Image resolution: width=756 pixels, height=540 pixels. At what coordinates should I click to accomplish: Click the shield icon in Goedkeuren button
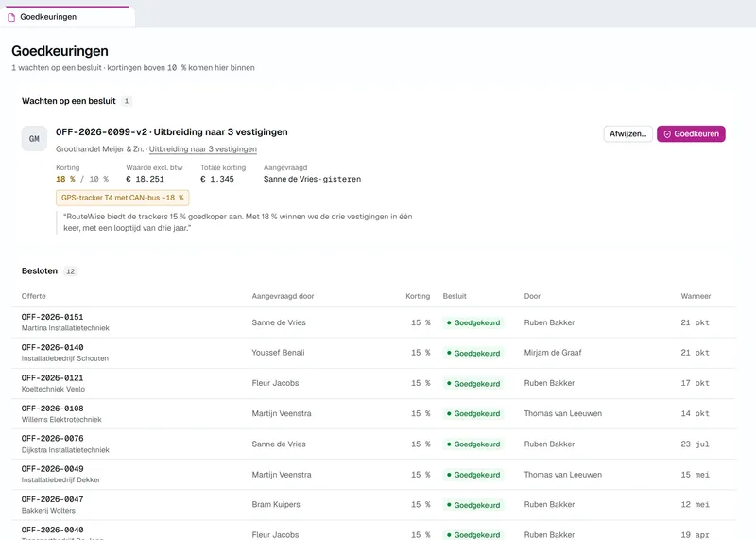click(667, 134)
